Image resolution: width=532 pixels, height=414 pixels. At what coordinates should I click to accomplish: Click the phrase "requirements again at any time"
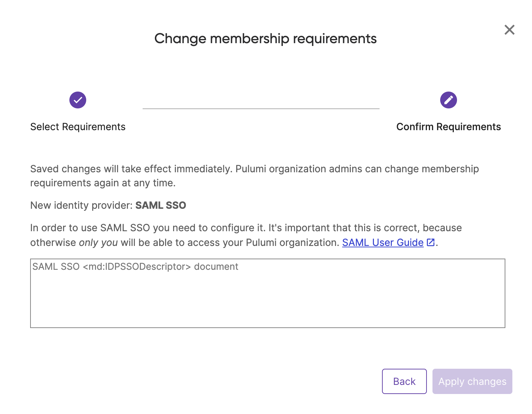pyautogui.click(x=102, y=183)
